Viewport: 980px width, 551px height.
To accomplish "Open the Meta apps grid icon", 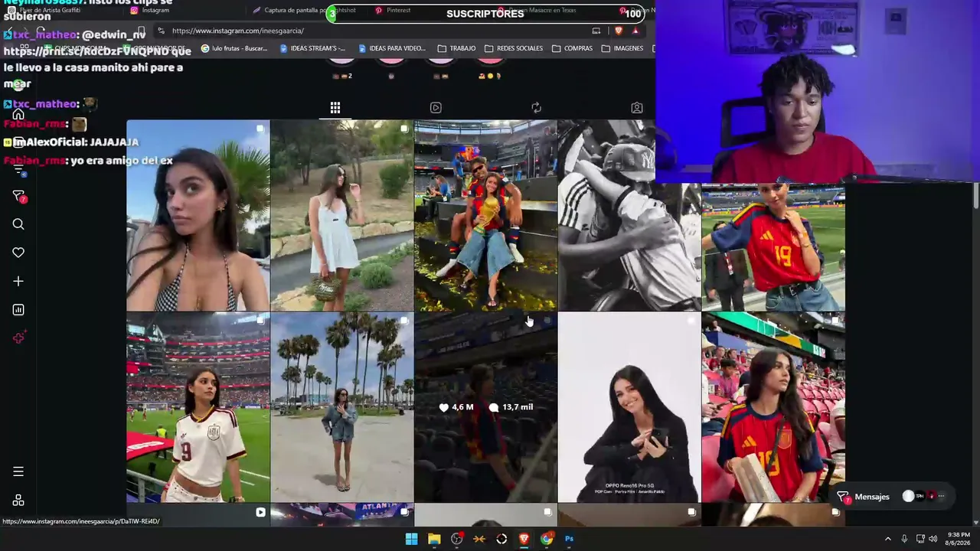I will [18, 500].
